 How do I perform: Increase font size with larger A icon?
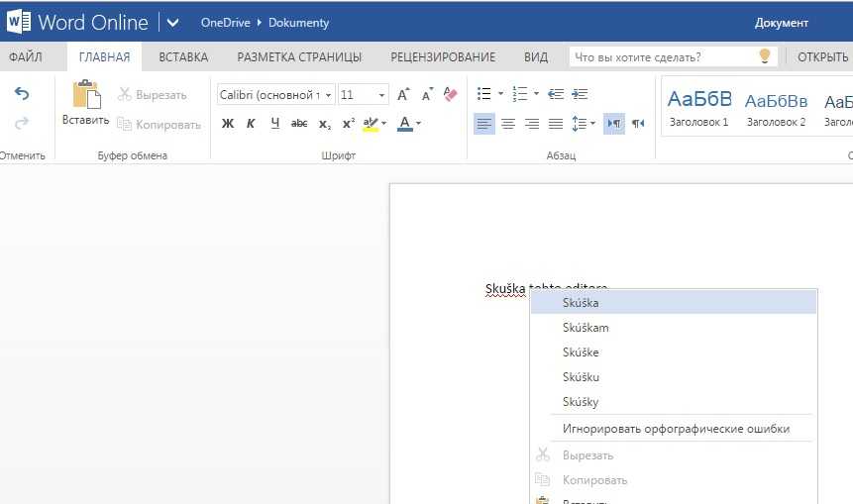tap(403, 95)
